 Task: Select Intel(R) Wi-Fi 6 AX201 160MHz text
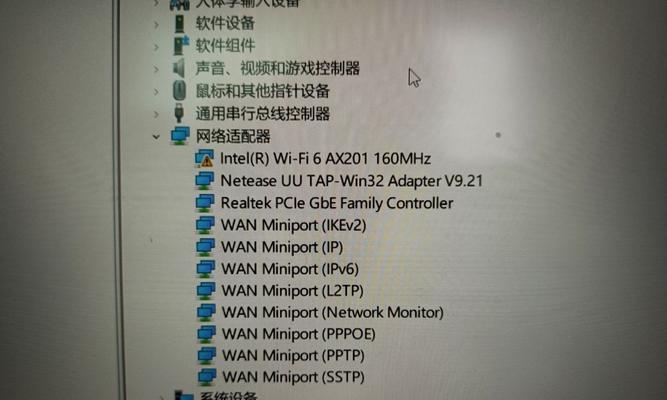pos(325,159)
